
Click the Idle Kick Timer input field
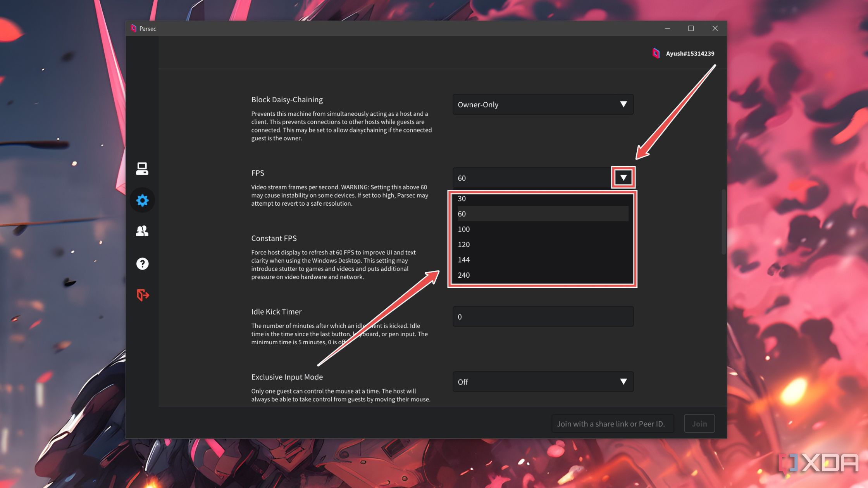[542, 316]
